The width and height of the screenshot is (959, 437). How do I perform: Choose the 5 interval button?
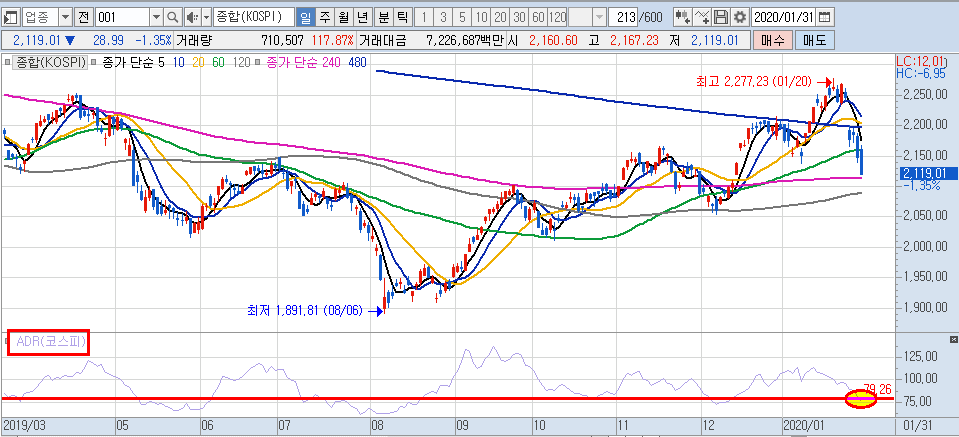click(462, 17)
